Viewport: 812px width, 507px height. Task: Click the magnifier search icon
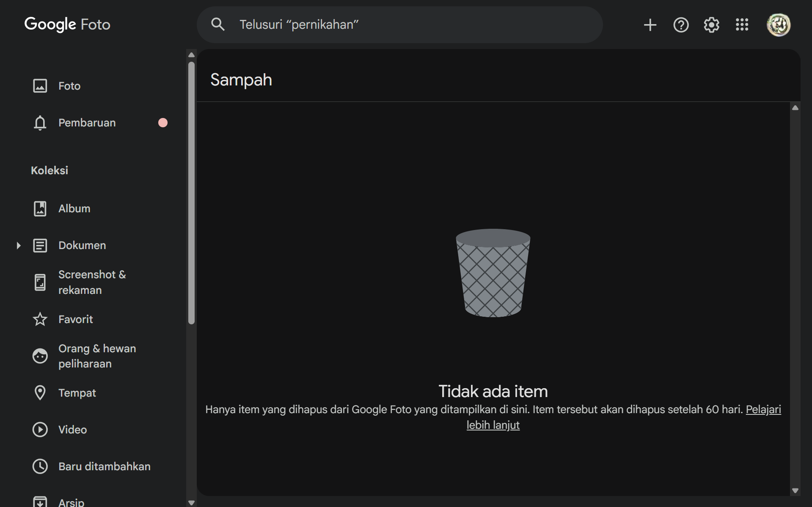[218, 25]
